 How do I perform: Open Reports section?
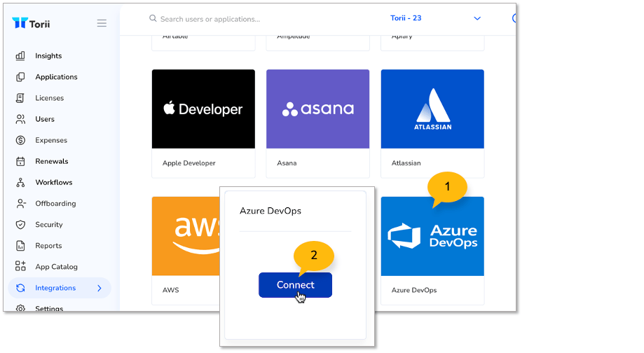(x=48, y=246)
